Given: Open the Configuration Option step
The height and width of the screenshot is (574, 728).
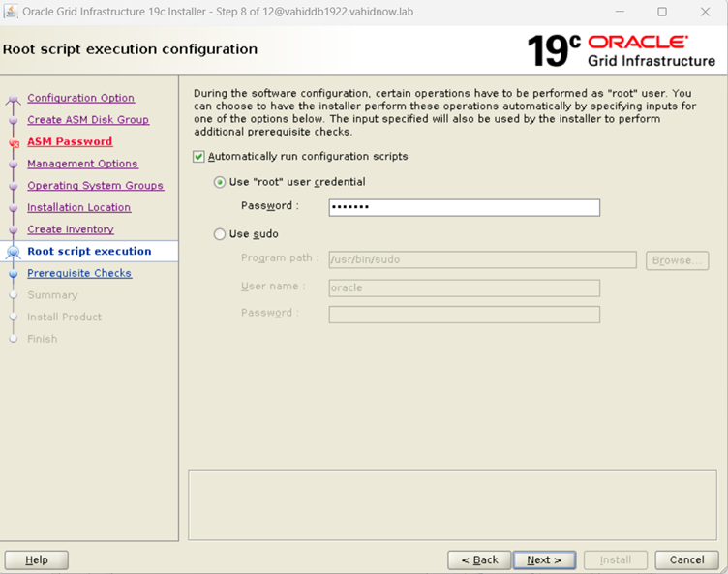Looking at the screenshot, I should tap(80, 98).
